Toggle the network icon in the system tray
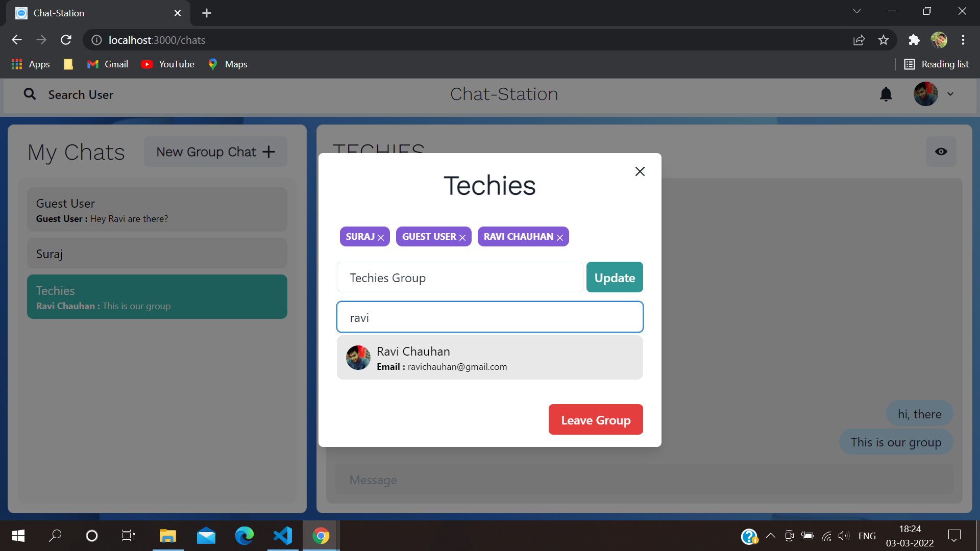This screenshot has width=980, height=551. (x=826, y=536)
